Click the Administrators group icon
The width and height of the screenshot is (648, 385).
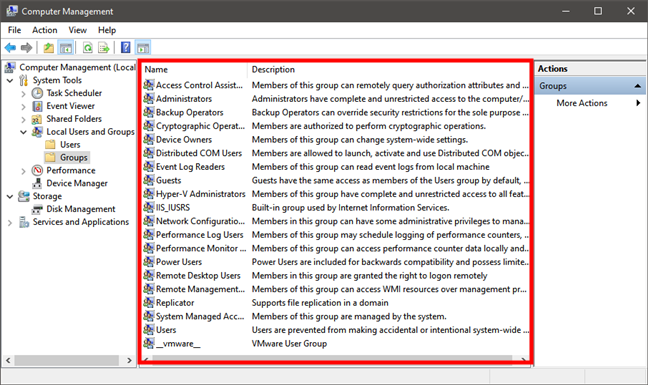tap(148, 99)
